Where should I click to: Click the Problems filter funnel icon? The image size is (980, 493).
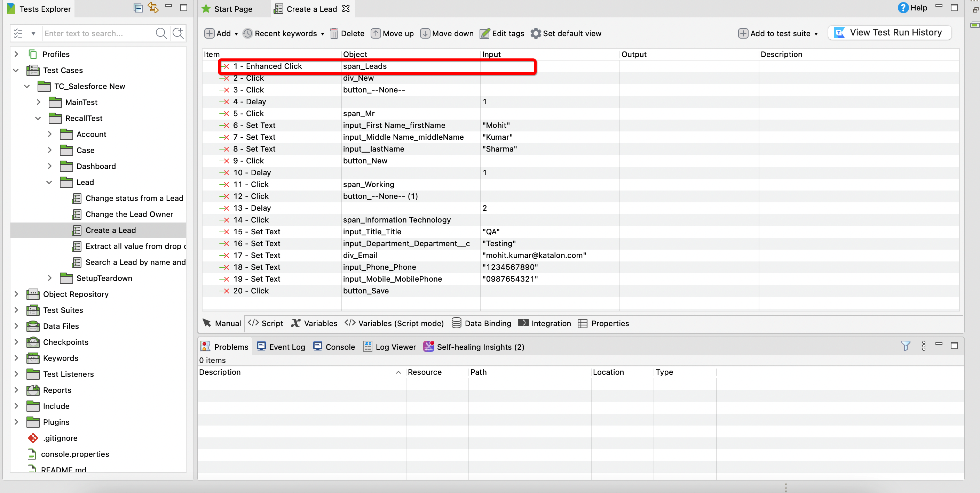pyautogui.click(x=906, y=346)
